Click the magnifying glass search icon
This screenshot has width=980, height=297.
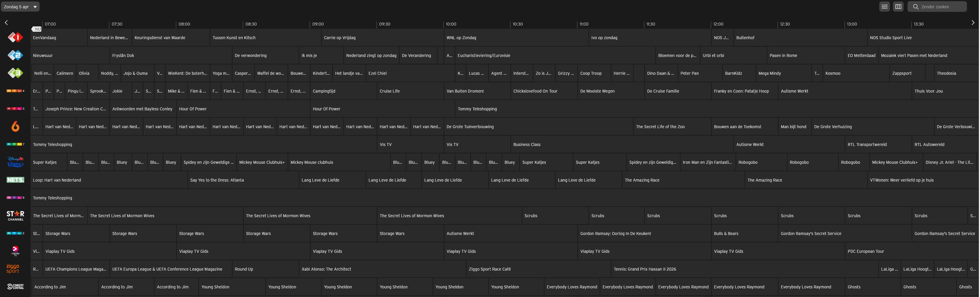click(916, 7)
